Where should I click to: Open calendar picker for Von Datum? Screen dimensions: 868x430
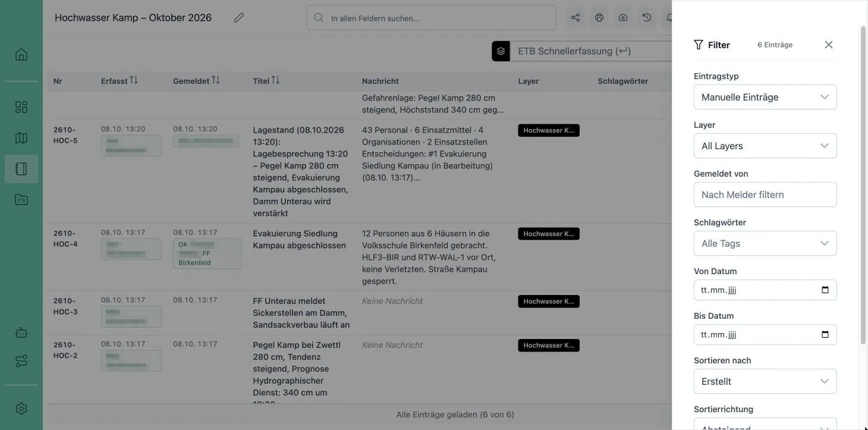(x=825, y=290)
